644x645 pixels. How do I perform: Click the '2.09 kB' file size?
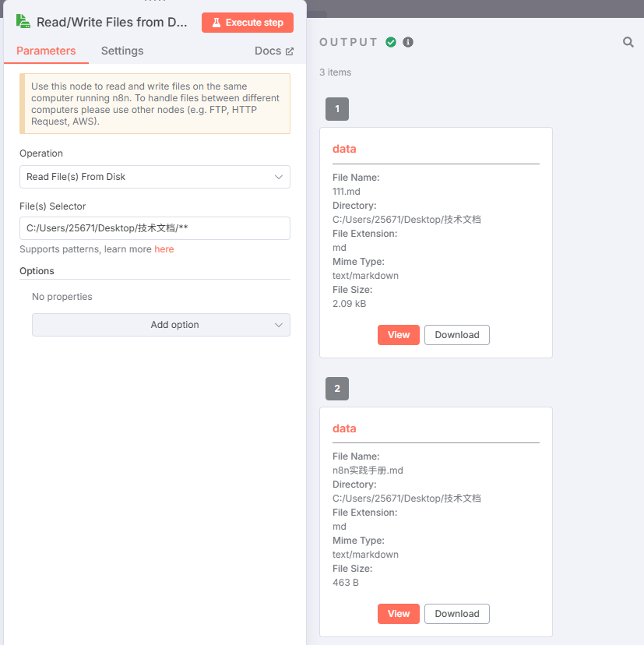click(349, 304)
